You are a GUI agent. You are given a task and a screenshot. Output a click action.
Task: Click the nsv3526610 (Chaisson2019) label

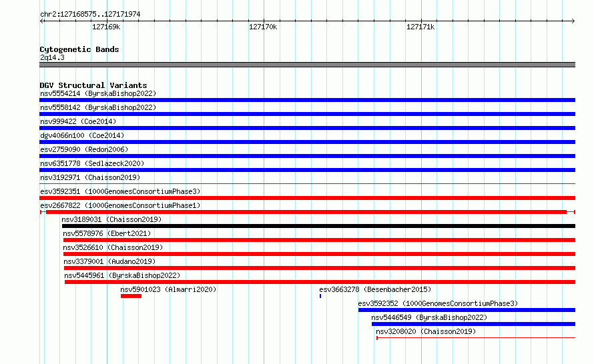click(113, 247)
